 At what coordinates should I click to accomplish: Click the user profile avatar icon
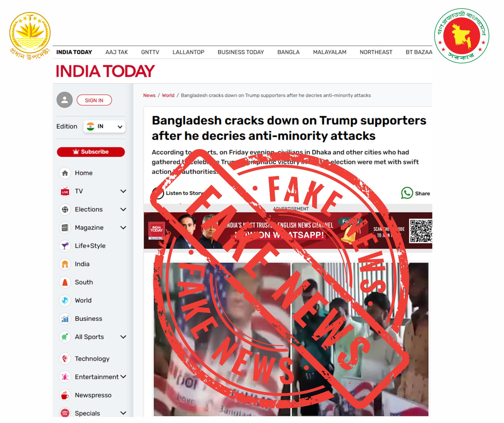click(x=64, y=100)
